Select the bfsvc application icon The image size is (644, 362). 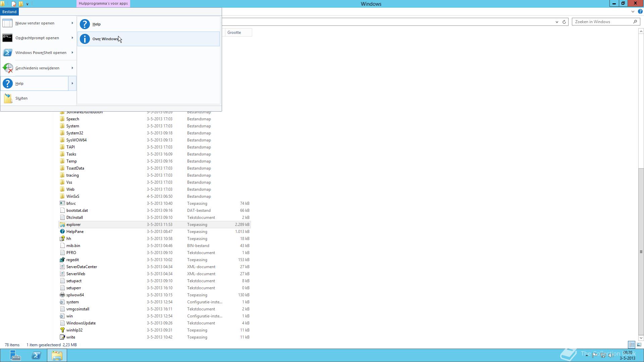pyautogui.click(x=62, y=203)
